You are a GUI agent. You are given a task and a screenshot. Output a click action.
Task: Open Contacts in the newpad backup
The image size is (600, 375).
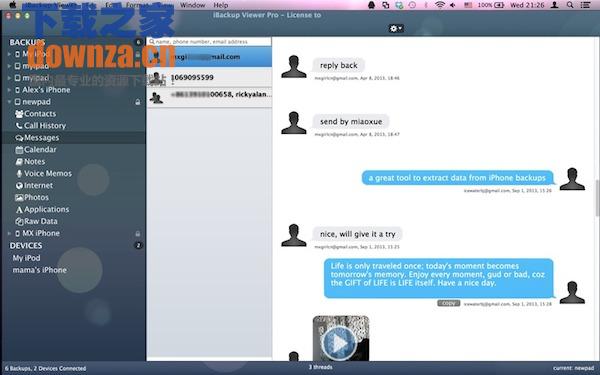click(x=36, y=114)
